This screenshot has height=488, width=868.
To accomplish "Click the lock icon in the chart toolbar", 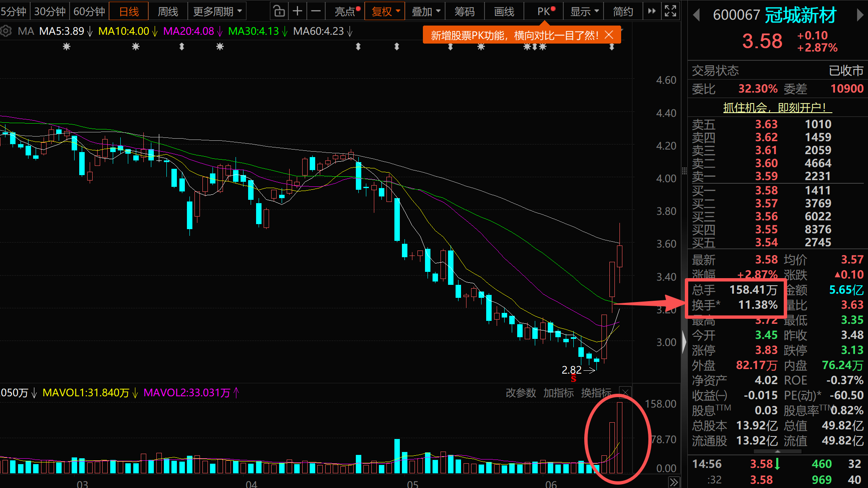I will (x=279, y=11).
